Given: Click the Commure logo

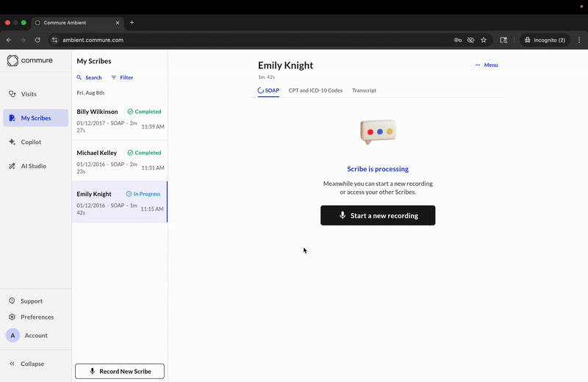Looking at the screenshot, I should [29, 60].
